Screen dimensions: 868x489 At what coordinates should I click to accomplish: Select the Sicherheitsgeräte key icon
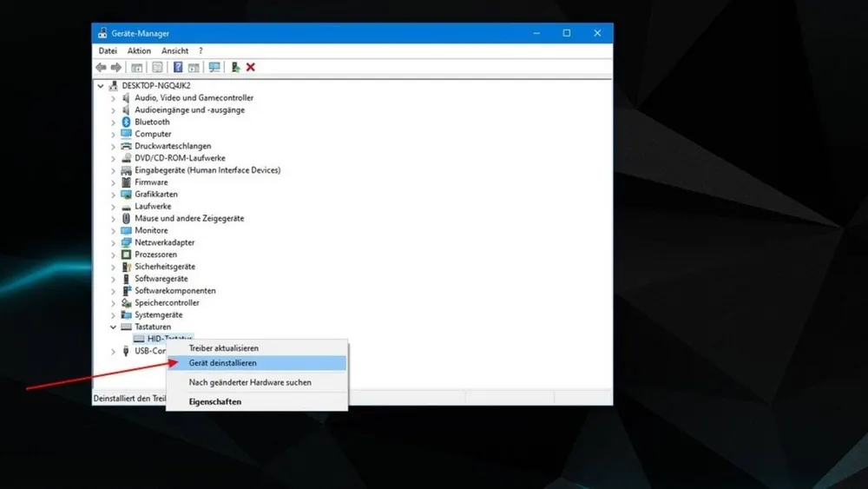tap(126, 267)
